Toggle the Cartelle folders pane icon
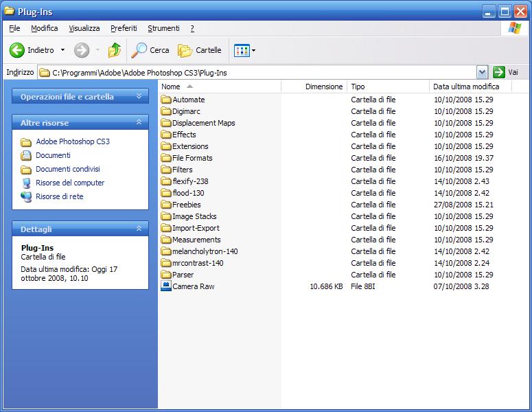Screen dimensions: 532x412 (185, 51)
